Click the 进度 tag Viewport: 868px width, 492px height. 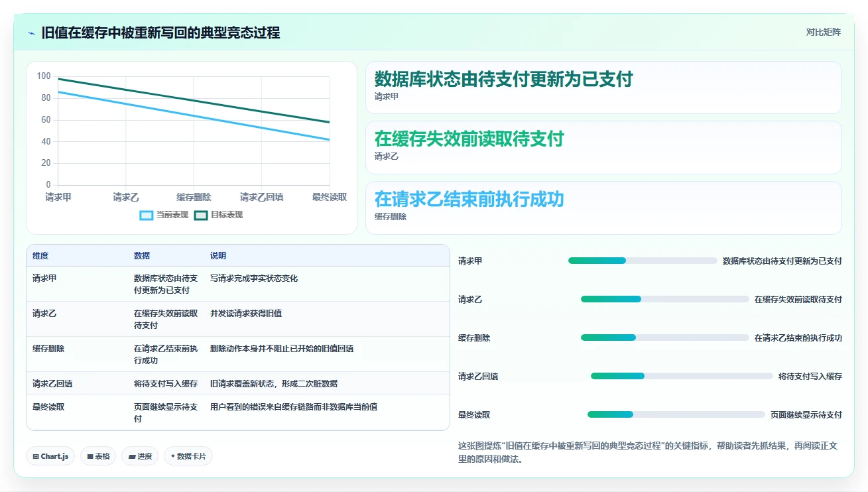click(140, 456)
